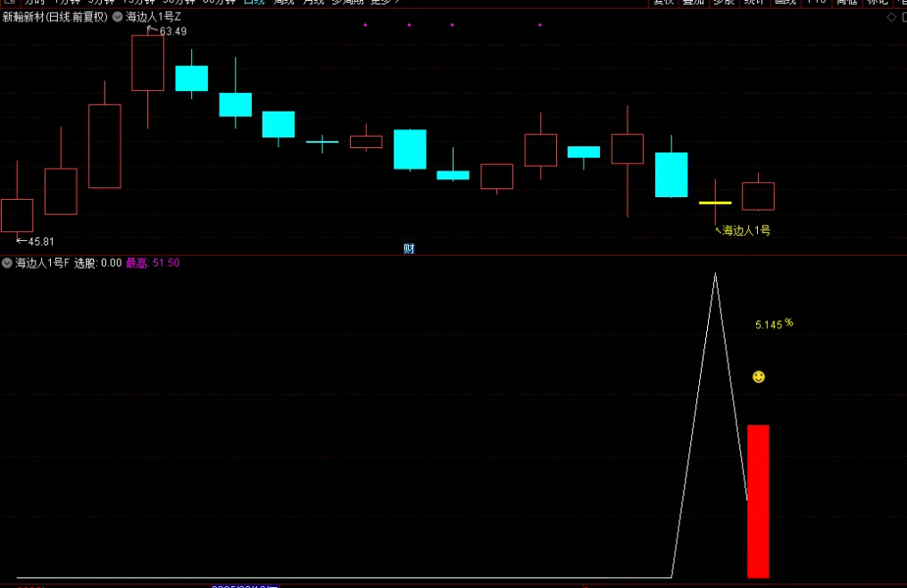This screenshot has height=588, width=907.
Task: Select the yellow doji signal candle
Action: click(715, 203)
